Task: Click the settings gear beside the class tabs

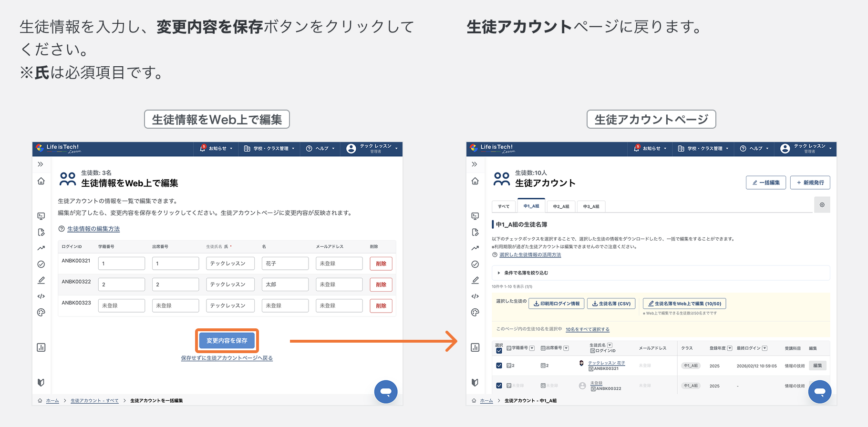Action: coord(822,205)
